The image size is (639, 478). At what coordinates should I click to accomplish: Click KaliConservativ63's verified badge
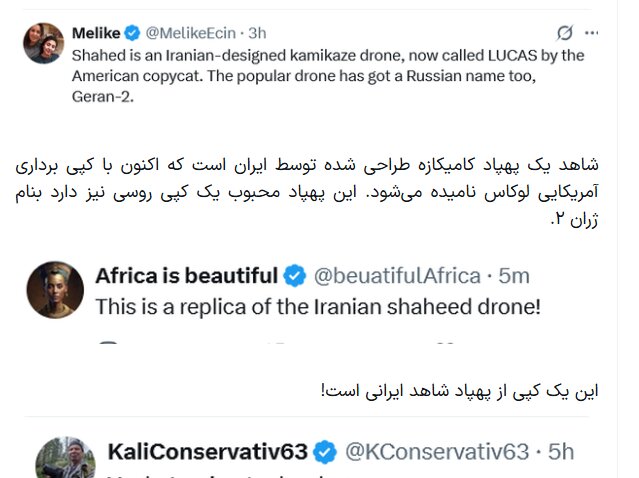tap(326, 451)
